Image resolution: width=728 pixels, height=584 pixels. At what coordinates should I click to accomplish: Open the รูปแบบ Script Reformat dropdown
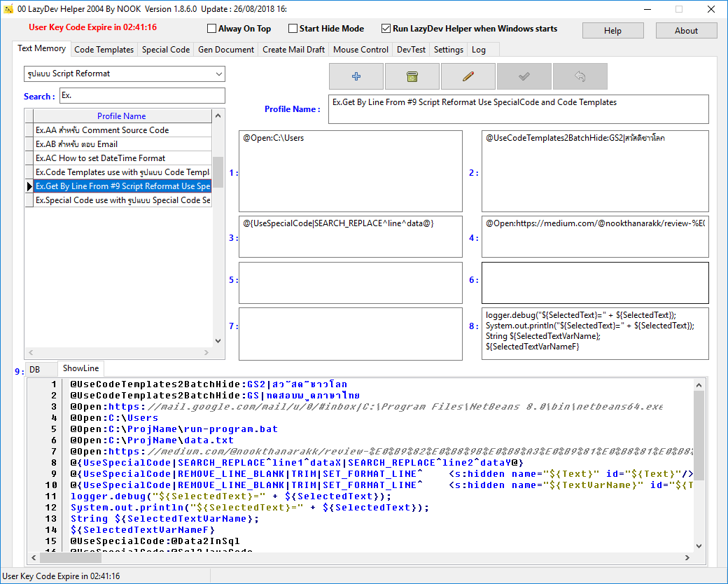click(x=125, y=74)
